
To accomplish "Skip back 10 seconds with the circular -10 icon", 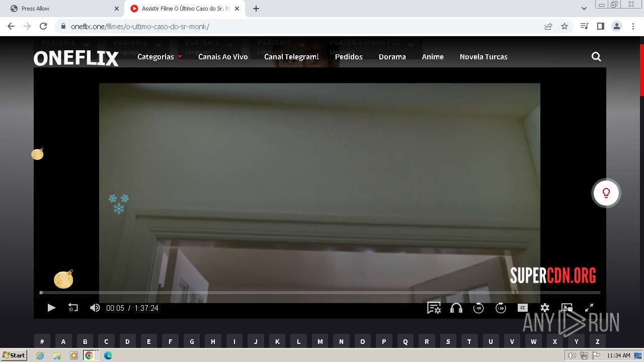I will pyautogui.click(x=478, y=308).
